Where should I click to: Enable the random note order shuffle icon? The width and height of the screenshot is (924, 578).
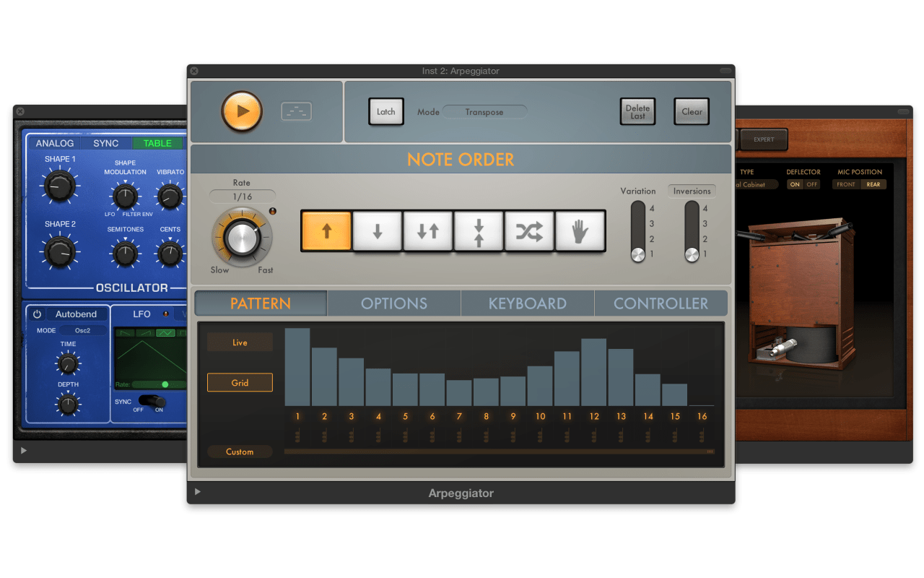(529, 230)
